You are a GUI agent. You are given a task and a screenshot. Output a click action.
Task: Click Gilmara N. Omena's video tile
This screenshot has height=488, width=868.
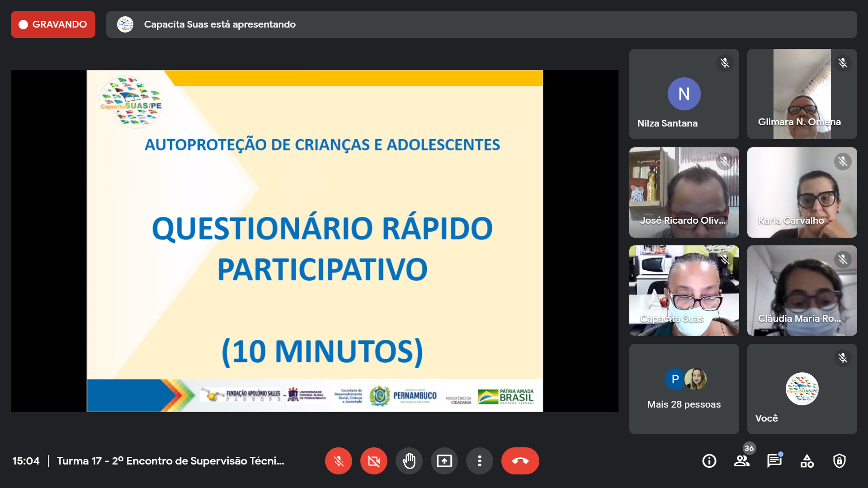(x=802, y=94)
